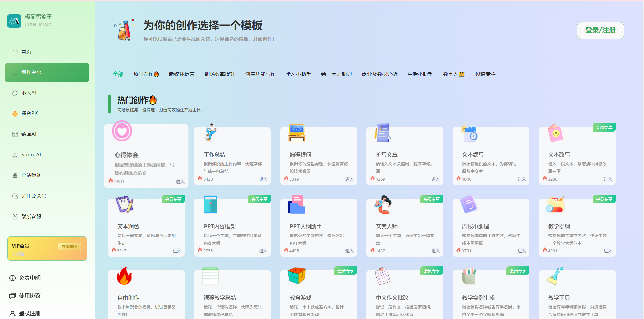Image resolution: width=644 pixels, height=319 pixels.
Task: Click 立即加入 to join VIP
Action: click(x=69, y=246)
